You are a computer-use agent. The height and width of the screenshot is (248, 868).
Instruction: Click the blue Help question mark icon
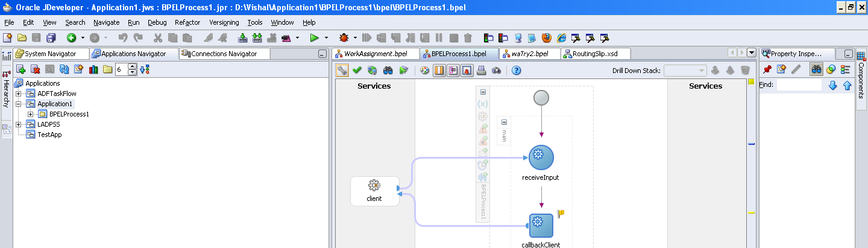(516, 71)
